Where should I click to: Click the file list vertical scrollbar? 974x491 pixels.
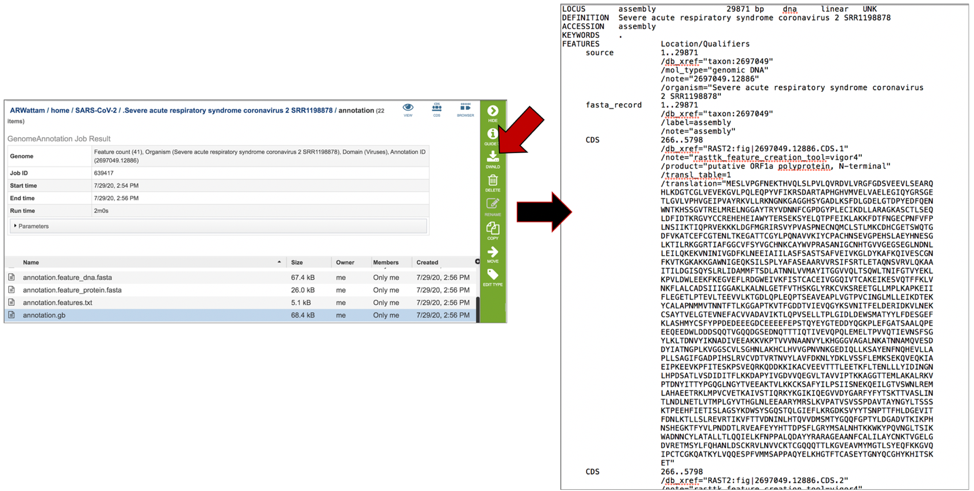(477, 300)
